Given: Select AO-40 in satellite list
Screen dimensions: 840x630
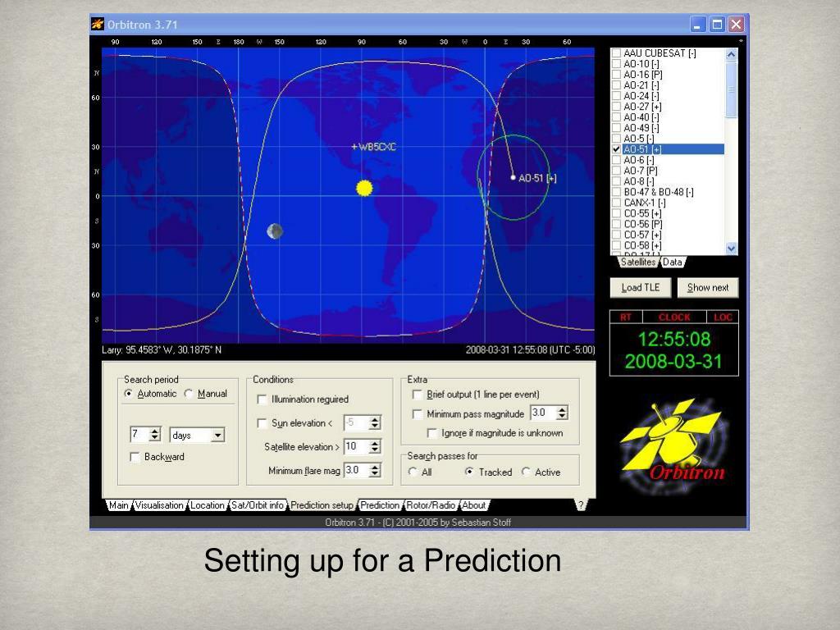Looking at the screenshot, I should (641, 116).
